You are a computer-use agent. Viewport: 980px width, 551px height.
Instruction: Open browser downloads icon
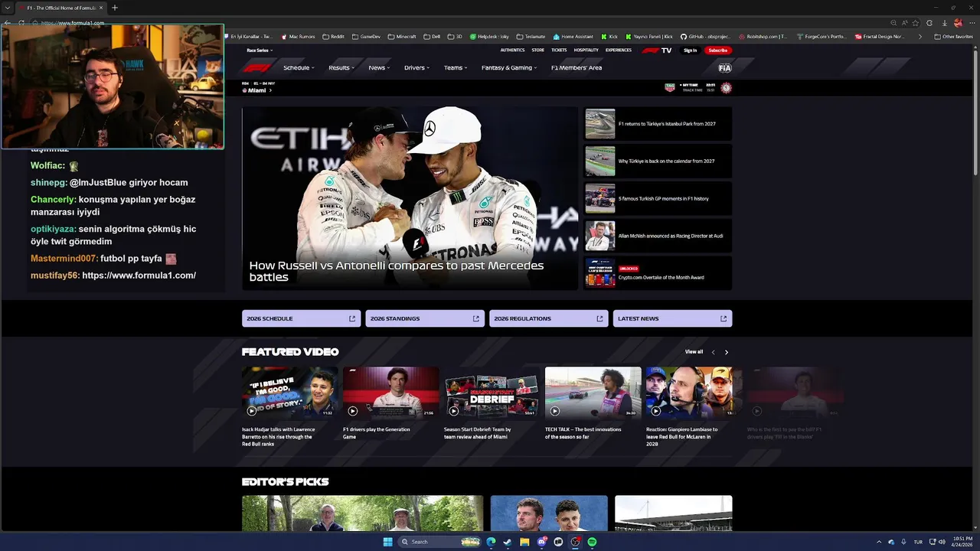click(x=945, y=23)
